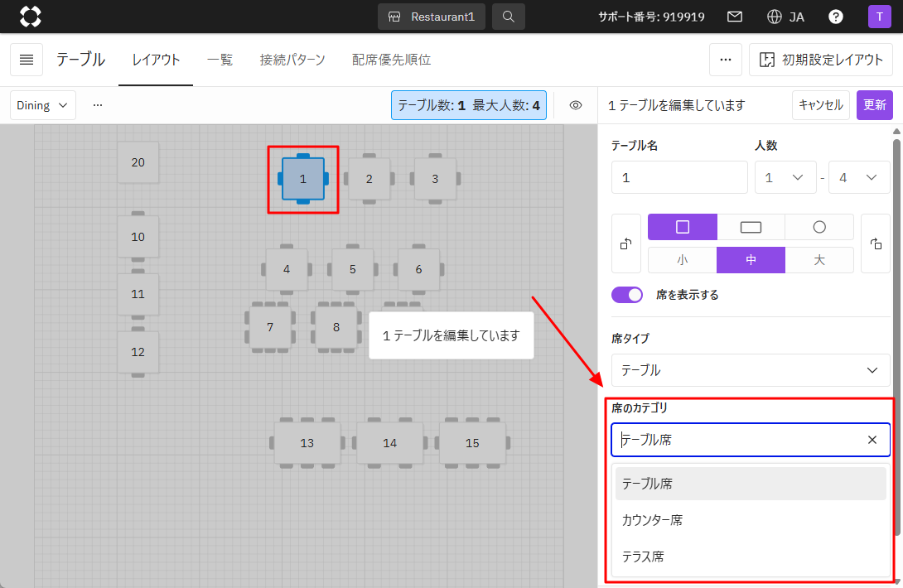This screenshot has width=903, height=588.
Task: Select table 14 on the layout
Action: [390, 443]
